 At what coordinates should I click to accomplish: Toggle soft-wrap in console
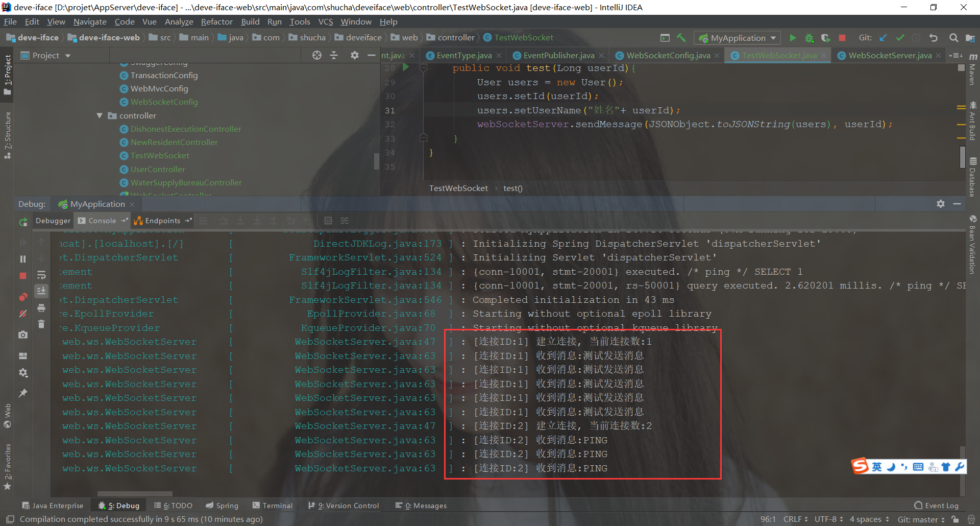tap(41, 275)
